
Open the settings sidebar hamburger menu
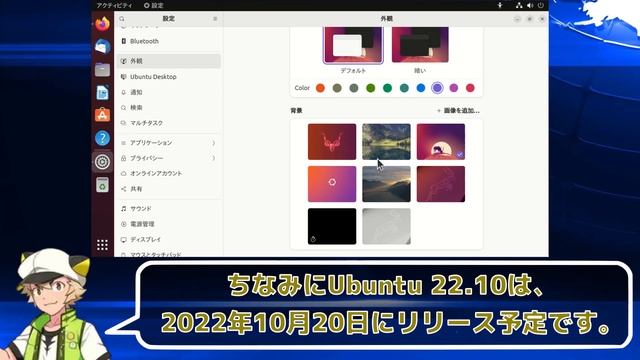[x=215, y=19]
